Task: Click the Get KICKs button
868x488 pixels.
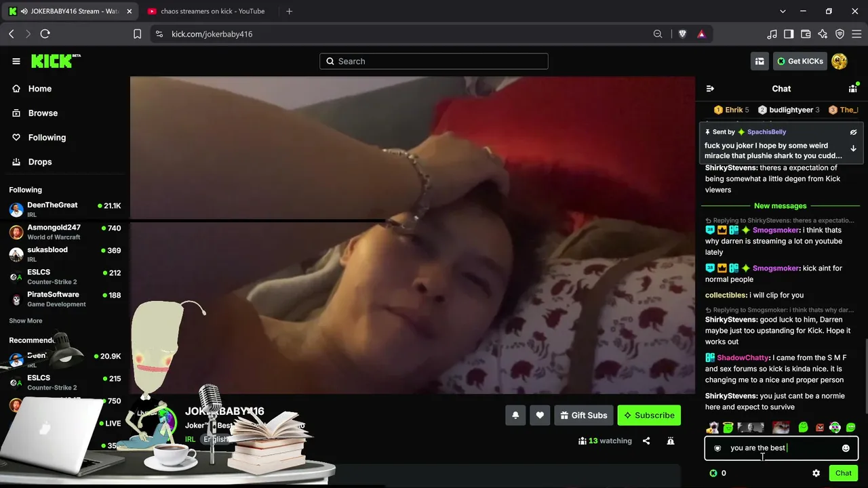Action: (x=800, y=61)
